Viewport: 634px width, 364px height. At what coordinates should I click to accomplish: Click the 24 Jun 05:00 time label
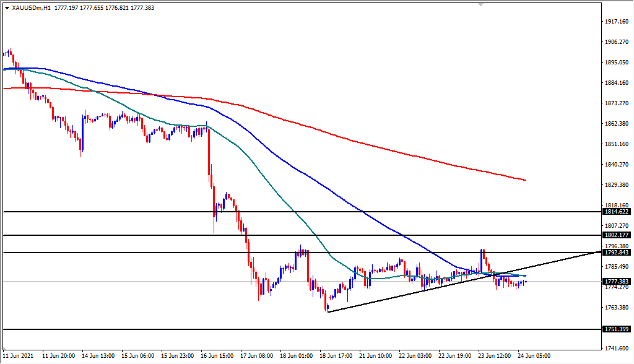[x=534, y=356]
